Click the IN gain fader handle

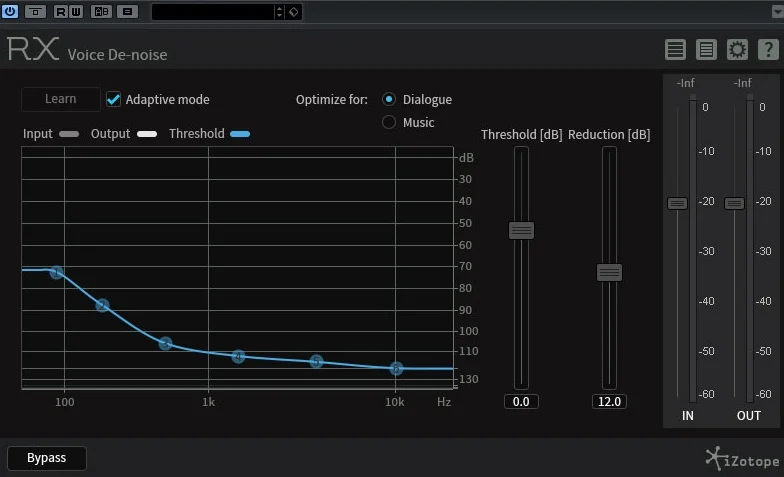678,203
